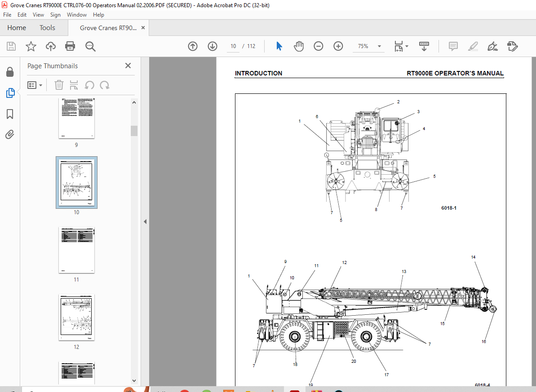Collapse the navigation pane arrow
Screen dimensions: 536x392
point(145,221)
